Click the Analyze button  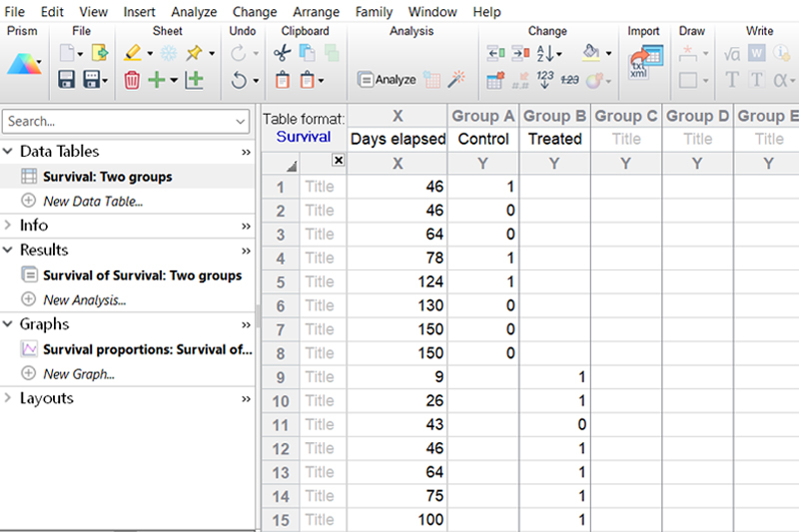388,80
